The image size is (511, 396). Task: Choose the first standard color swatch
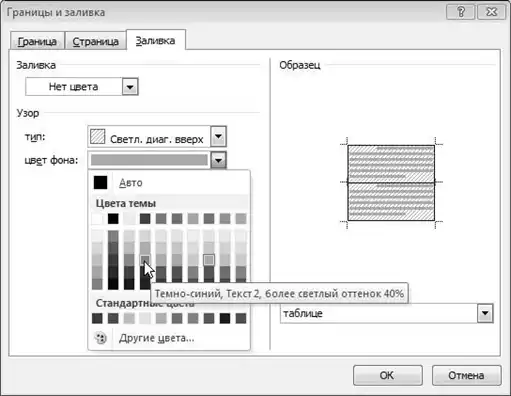click(x=97, y=318)
